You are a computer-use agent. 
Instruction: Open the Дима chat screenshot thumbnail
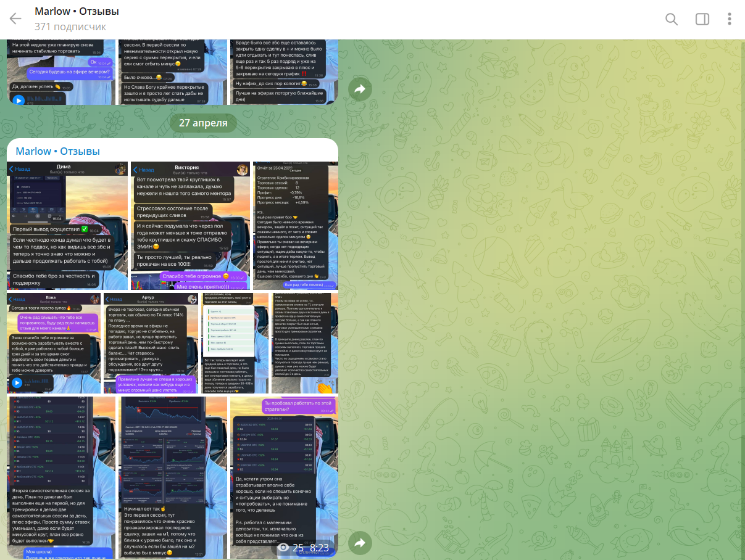(x=68, y=226)
